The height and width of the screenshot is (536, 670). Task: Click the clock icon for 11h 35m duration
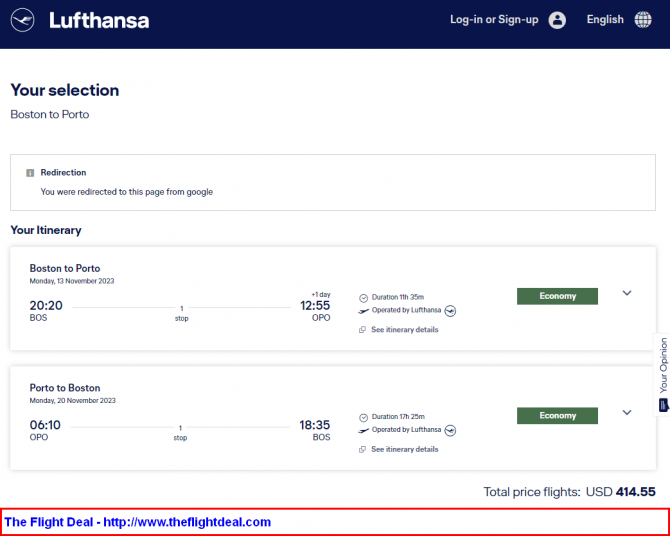coord(363,297)
